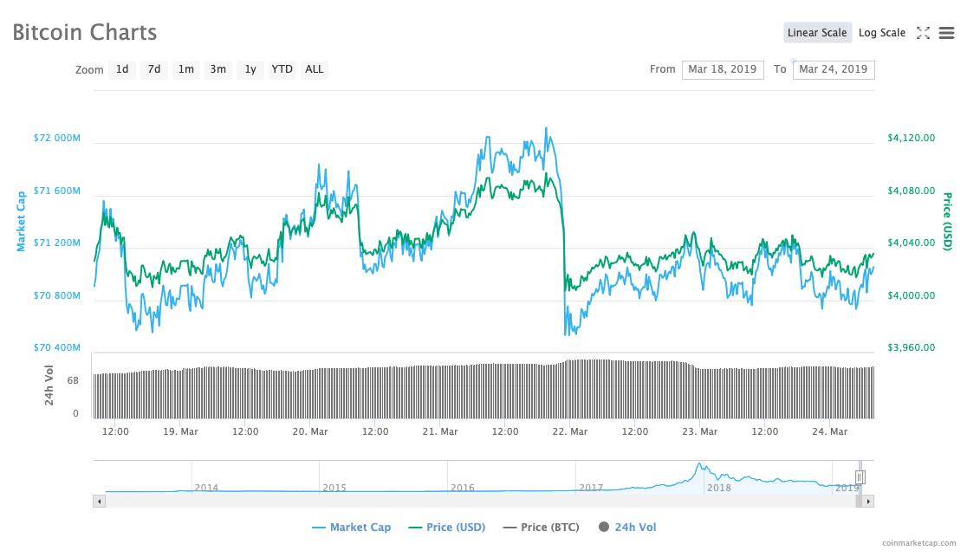Edit the From date field
The height and width of the screenshot is (557, 980).
(x=723, y=69)
